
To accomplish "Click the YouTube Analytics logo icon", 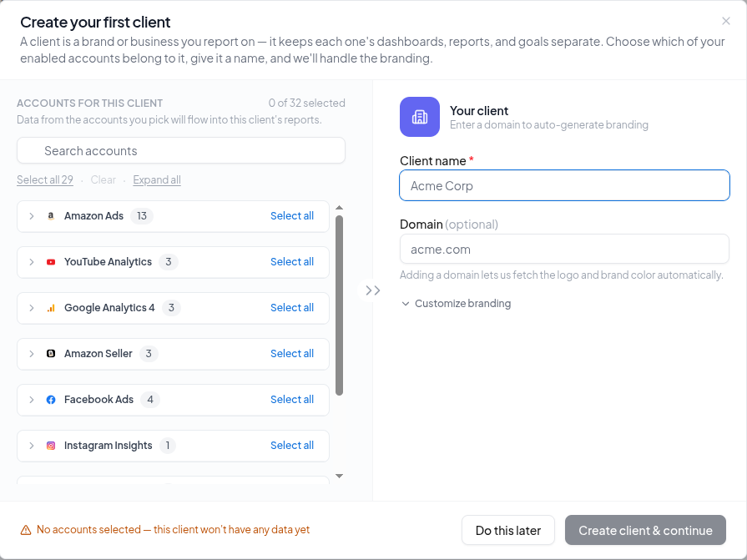I will tap(51, 262).
